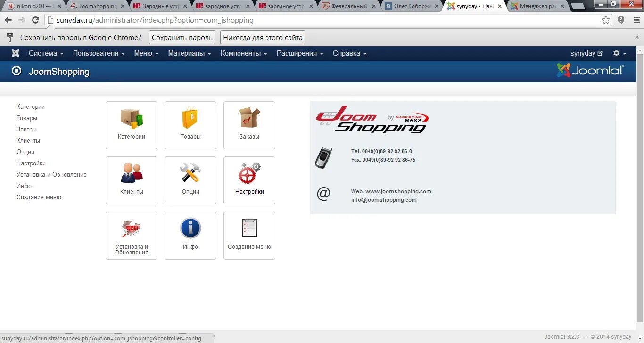The image size is (644, 343).
Task: Open the Опции tools icon tile
Action: pyautogui.click(x=190, y=180)
